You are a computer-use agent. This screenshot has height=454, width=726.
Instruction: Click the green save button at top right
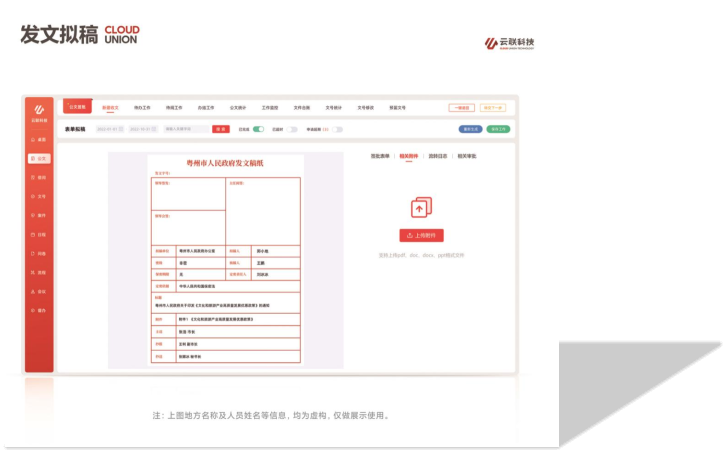tap(497, 129)
